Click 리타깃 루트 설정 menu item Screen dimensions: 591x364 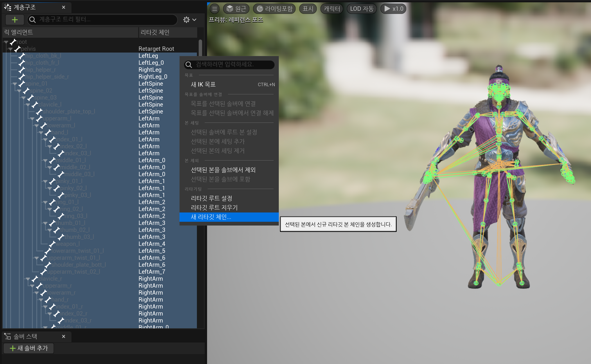[x=211, y=198]
